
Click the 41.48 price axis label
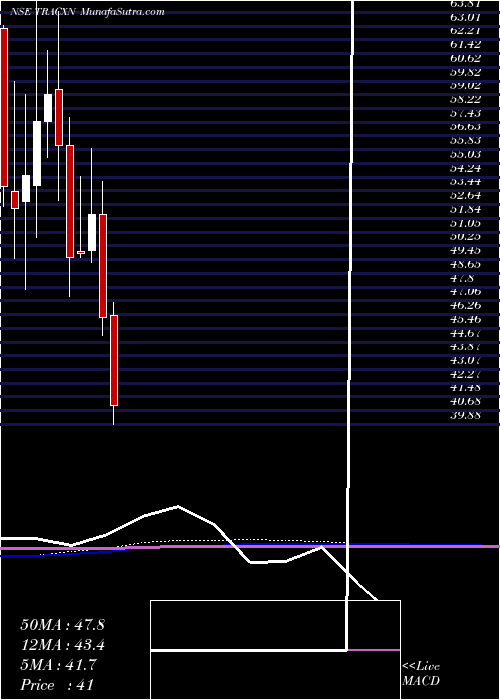pos(466,387)
